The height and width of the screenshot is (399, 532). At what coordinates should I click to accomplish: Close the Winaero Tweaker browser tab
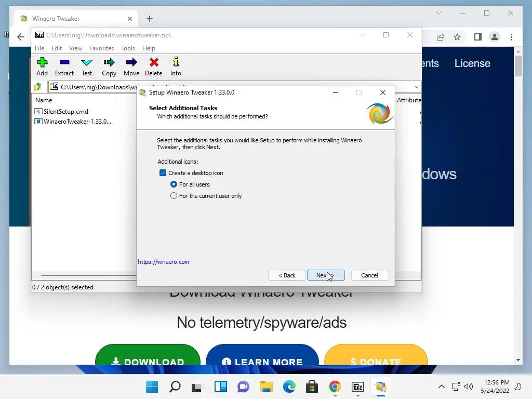(x=129, y=19)
